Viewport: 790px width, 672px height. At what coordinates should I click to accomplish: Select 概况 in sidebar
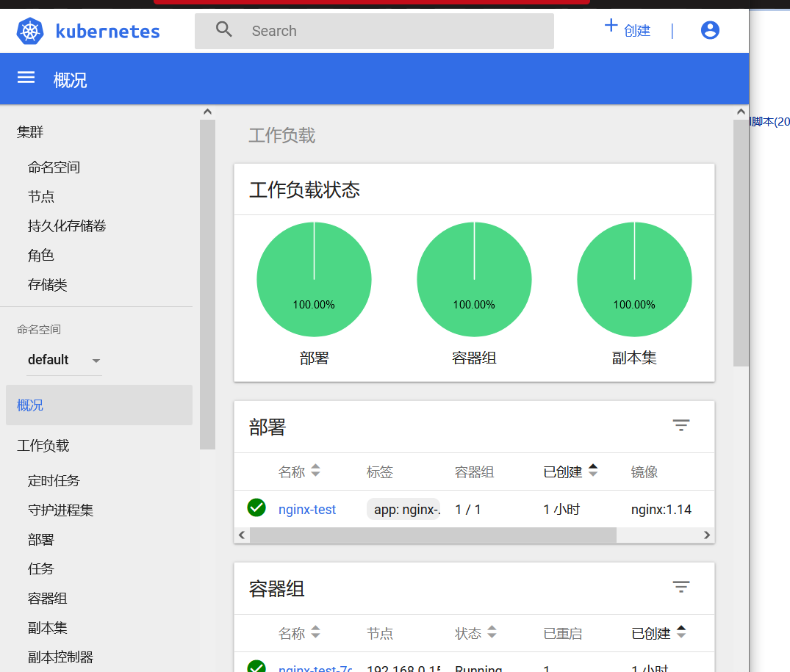(98, 405)
